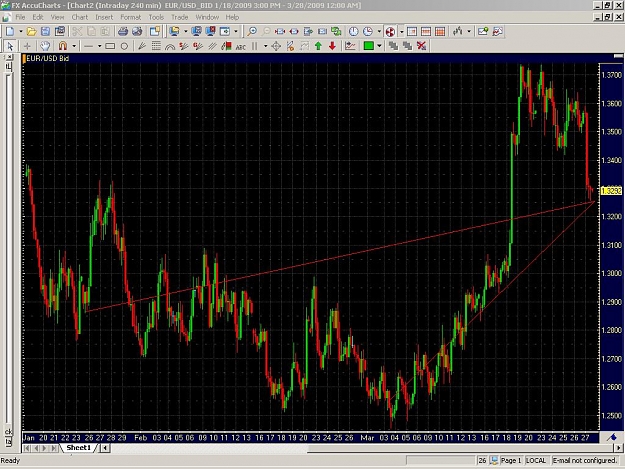This screenshot has width=625, height=469.
Task: Open the Format menu
Action: point(130,17)
